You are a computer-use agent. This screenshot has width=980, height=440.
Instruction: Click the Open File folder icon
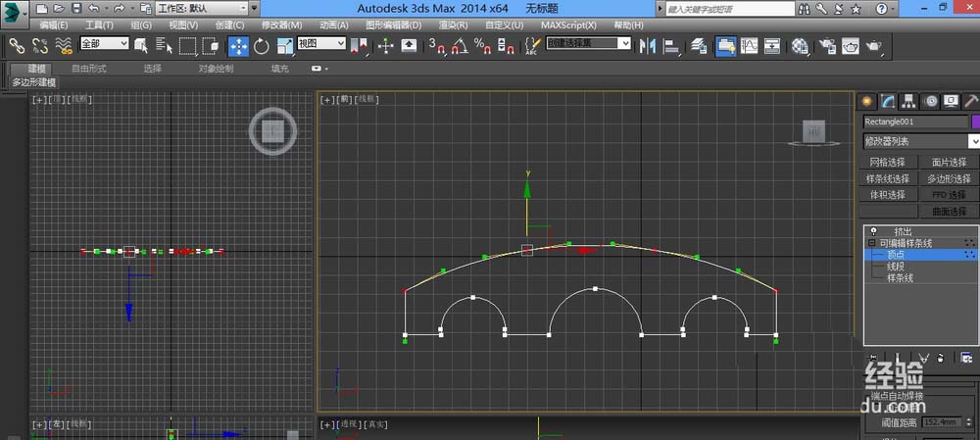(x=59, y=8)
